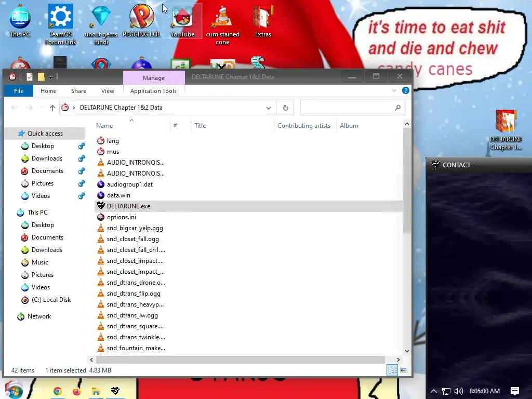Open pinned Documents under Quick access
532x399 pixels.
coord(47,171)
